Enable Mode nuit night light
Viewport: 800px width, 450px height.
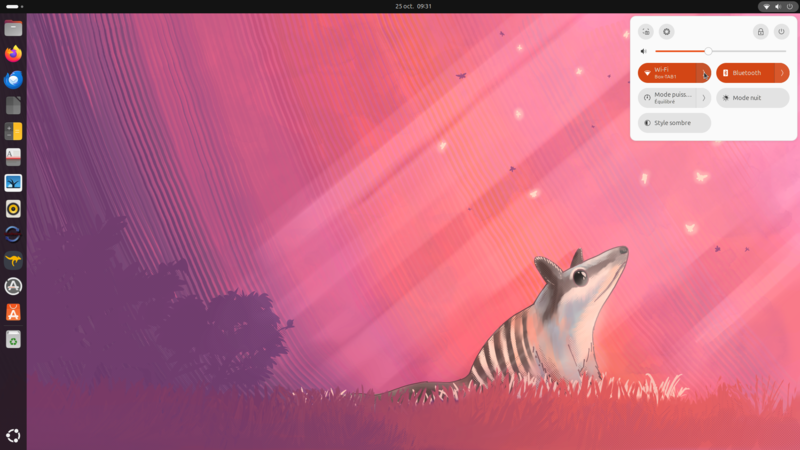pos(753,98)
